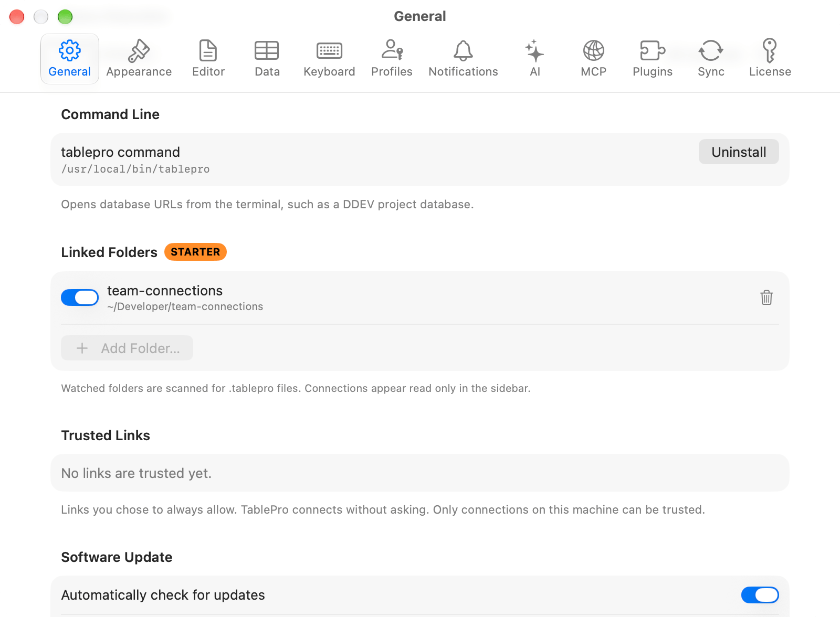This screenshot has height=617, width=840.
Task: Click the 'Opens database URLs' description text
Action: (267, 204)
